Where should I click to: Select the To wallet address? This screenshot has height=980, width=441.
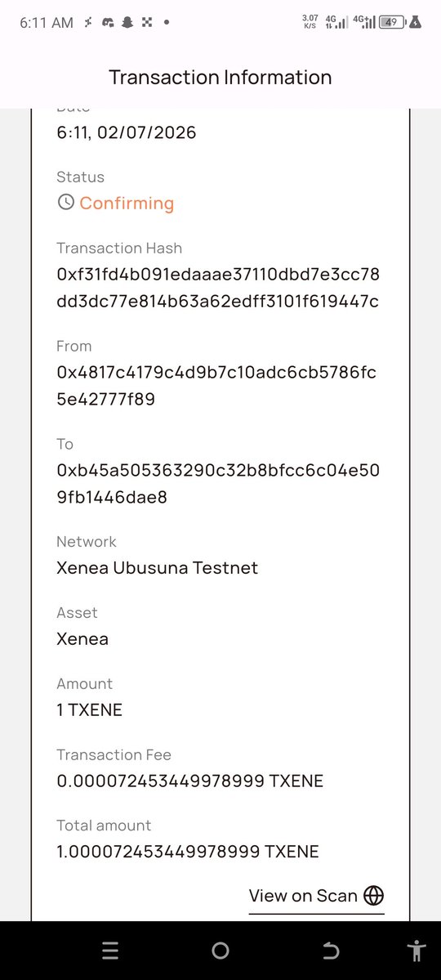click(218, 484)
